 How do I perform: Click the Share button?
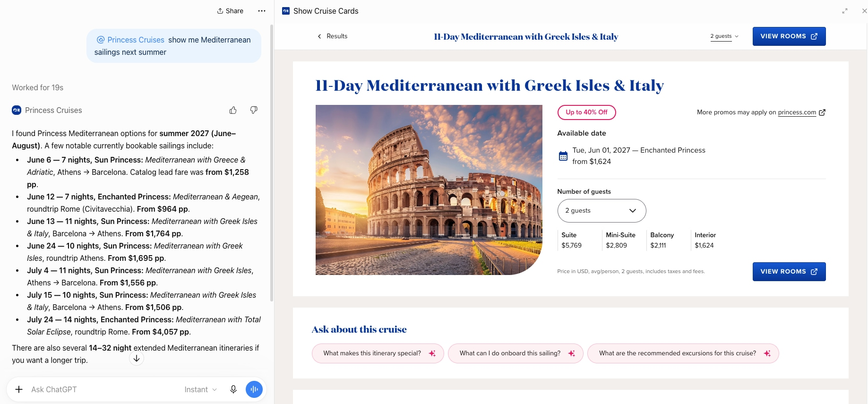(230, 11)
